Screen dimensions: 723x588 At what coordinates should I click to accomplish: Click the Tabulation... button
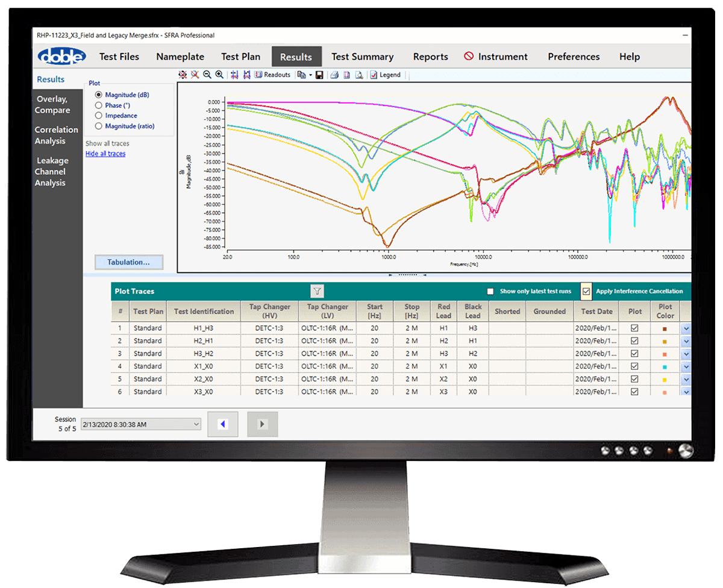click(128, 262)
